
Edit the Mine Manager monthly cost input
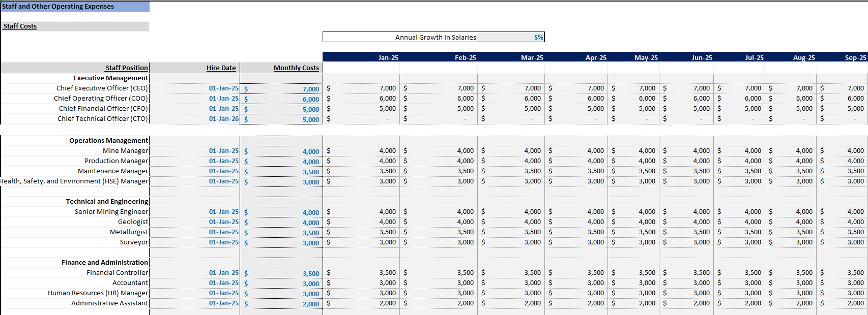click(281, 151)
